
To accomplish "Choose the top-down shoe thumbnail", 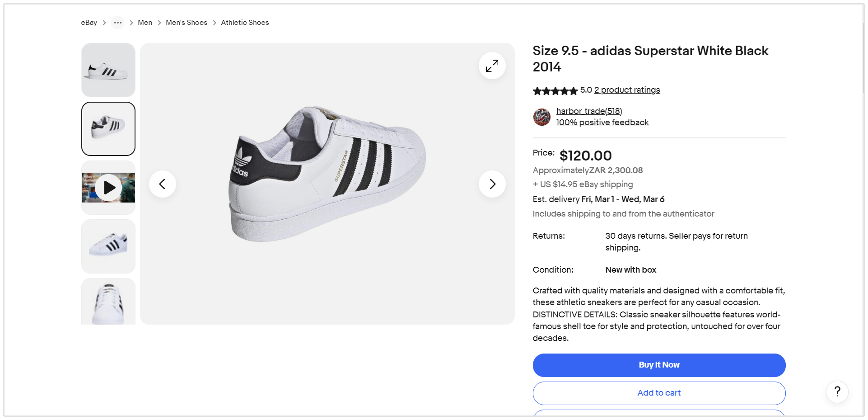I will tap(108, 302).
